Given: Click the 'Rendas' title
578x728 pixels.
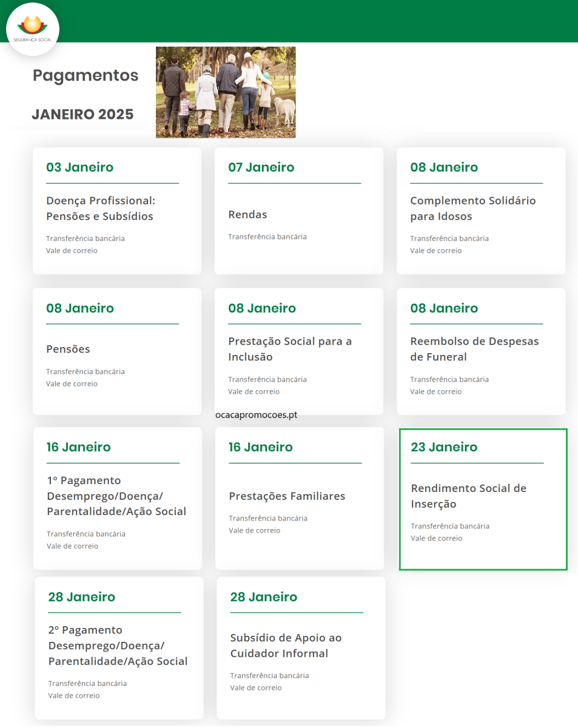Looking at the screenshot, I should (247, 214).
